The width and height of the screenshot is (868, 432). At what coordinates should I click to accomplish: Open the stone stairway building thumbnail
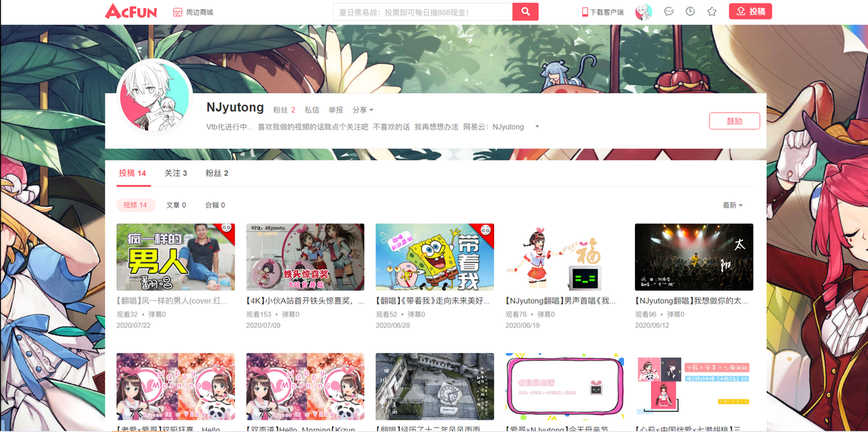(x=435, y=386)
